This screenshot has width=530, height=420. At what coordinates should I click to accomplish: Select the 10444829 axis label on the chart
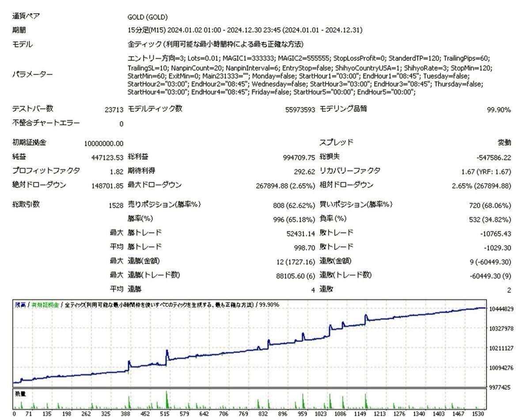click(x=502, y=309)
